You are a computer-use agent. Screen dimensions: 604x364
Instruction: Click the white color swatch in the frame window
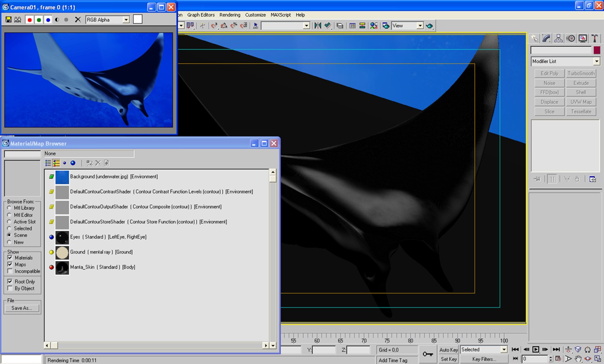point(138,19)
